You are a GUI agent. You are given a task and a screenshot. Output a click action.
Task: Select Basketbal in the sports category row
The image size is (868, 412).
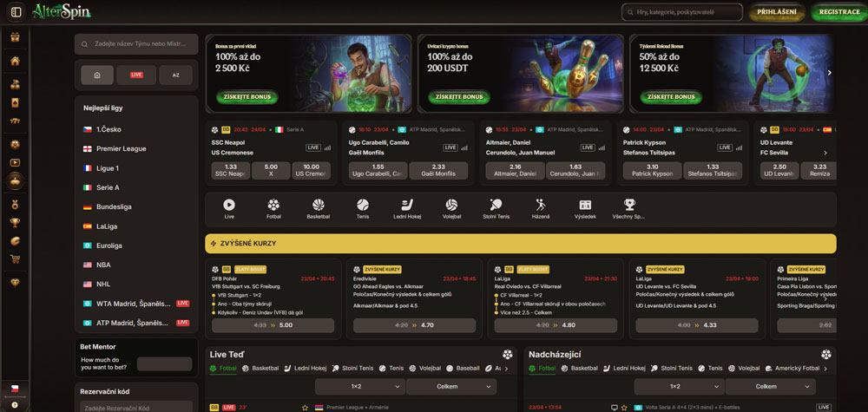point(319,209)
